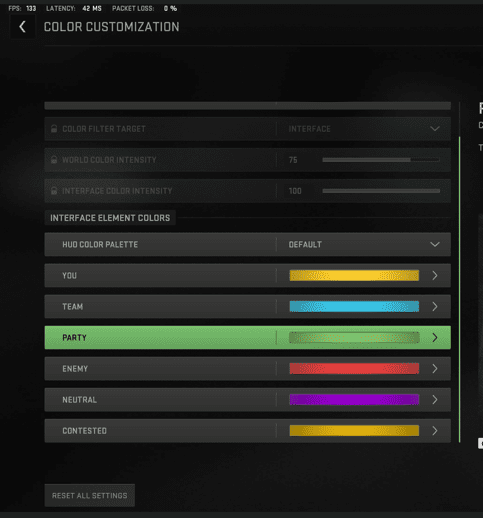Go back using the left arrow button
Image resolution: width=483 pixels, height=518 pixels.
[x=22, y=27]
